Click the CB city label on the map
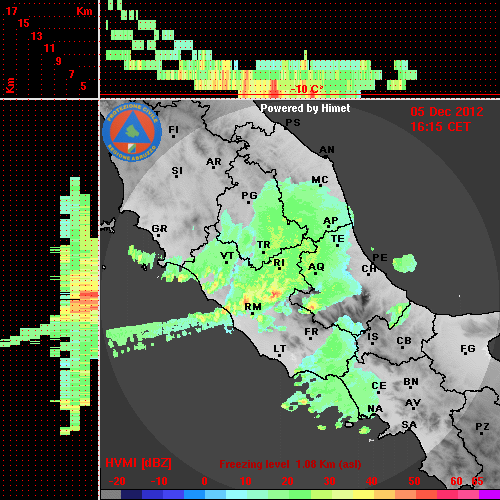 [x=404, y=341]
